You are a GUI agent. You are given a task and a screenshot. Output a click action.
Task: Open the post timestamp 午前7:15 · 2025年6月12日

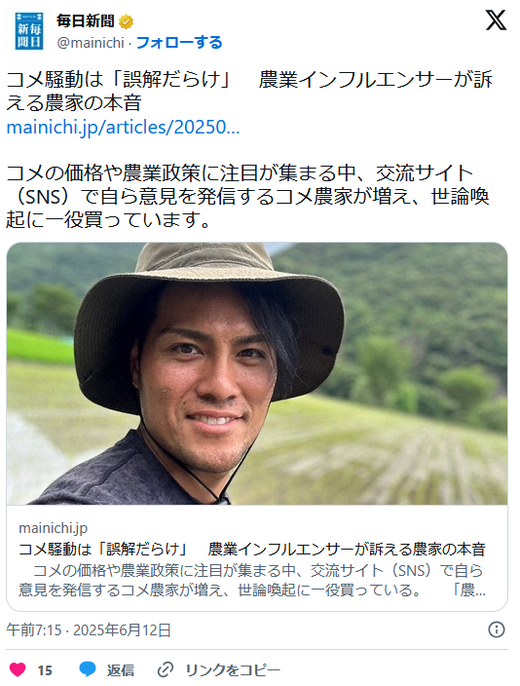88,630
